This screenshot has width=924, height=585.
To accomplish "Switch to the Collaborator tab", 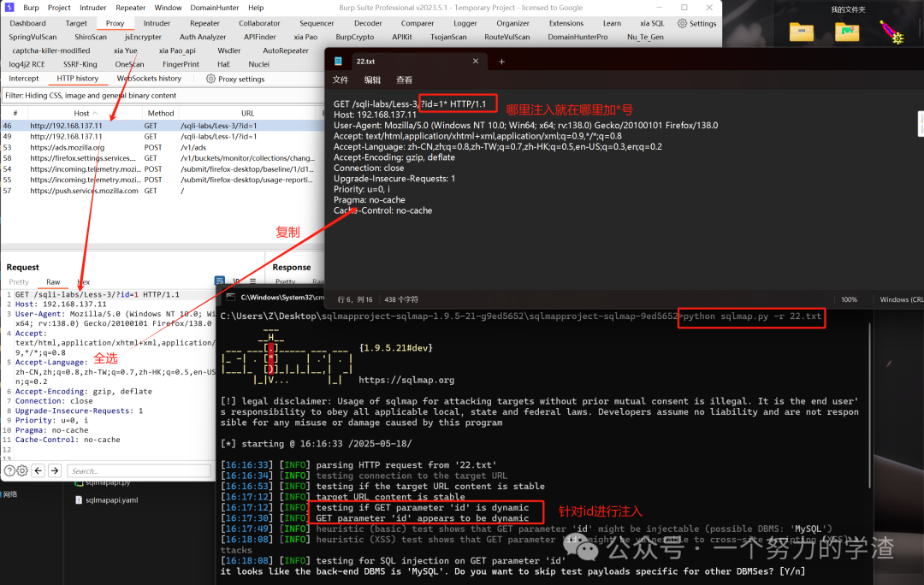I will (259, 23).
